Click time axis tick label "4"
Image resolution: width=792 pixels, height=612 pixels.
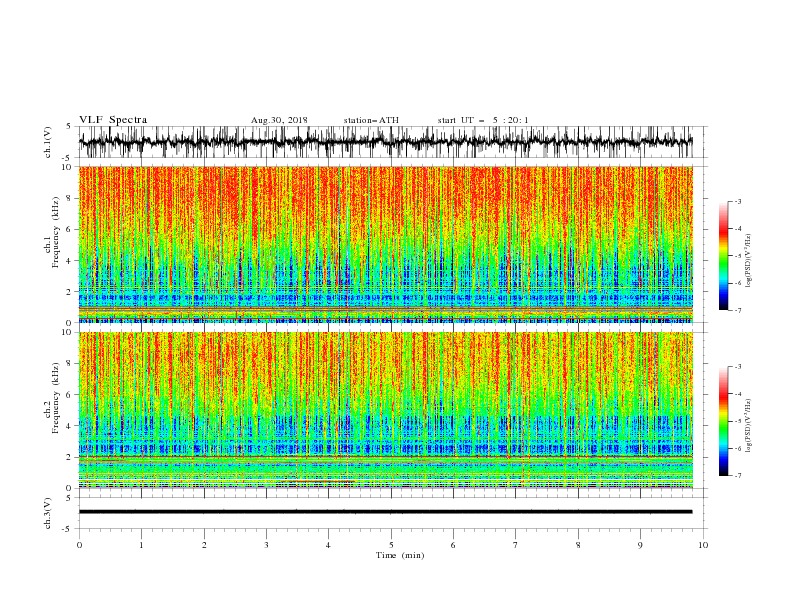click(x=328, y=545)
